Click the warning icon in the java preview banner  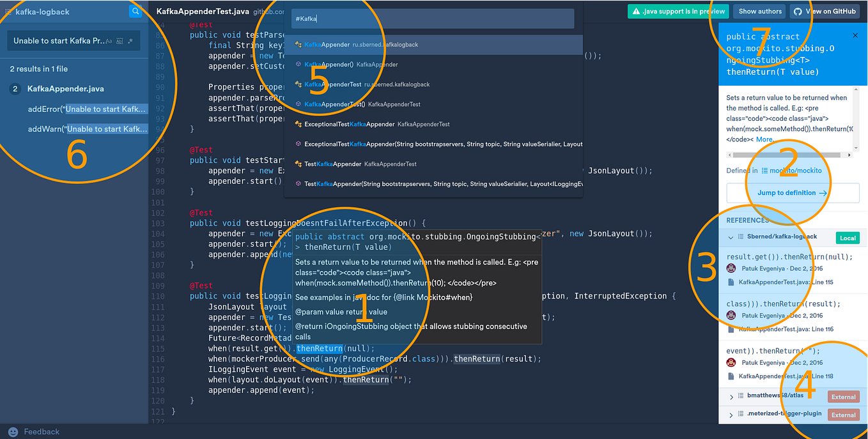click(637, 11)
